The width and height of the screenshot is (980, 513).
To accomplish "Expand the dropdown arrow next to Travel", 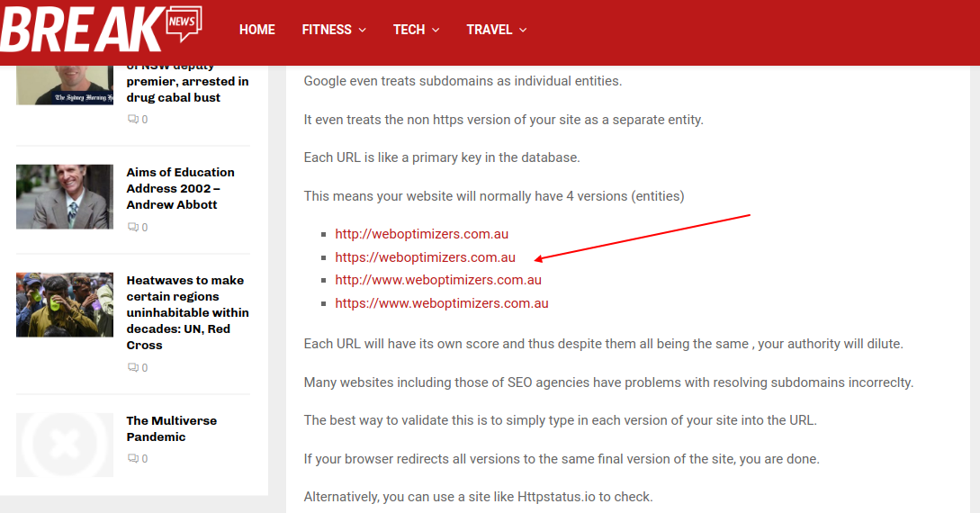I will click(523, 30).
